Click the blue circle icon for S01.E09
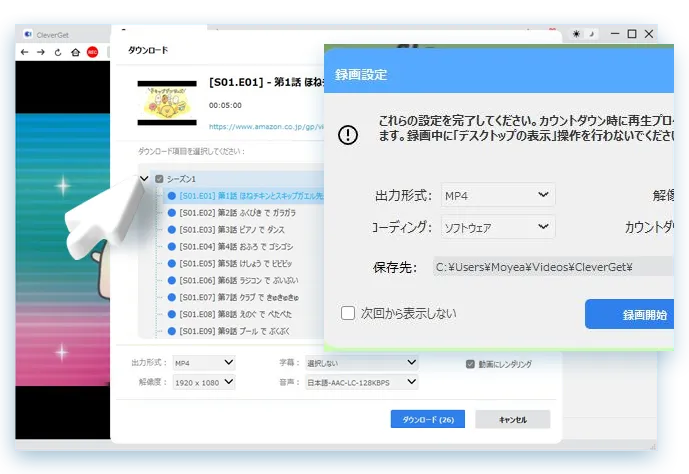 [x=172, y=331]
